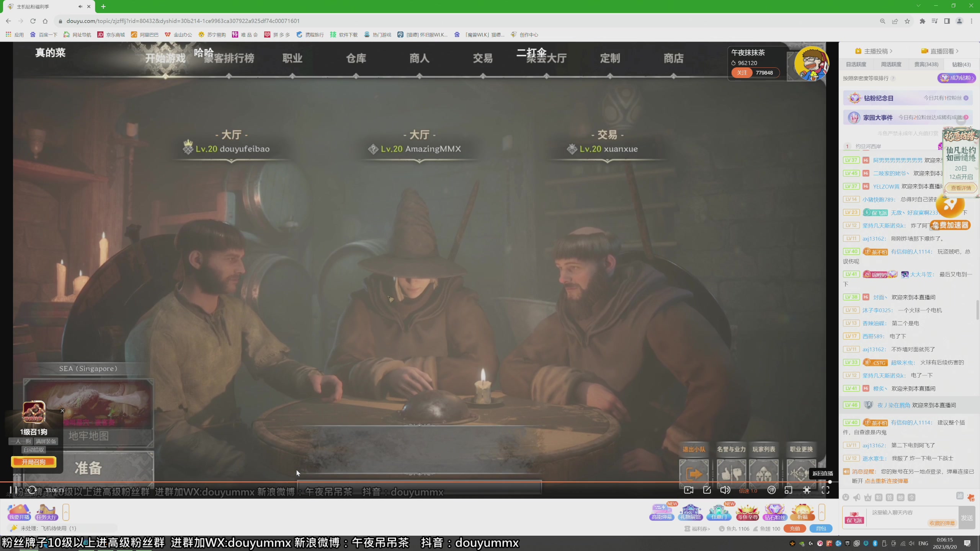Click the edit/feedback icon in player controls

click(x=707, y=490)
